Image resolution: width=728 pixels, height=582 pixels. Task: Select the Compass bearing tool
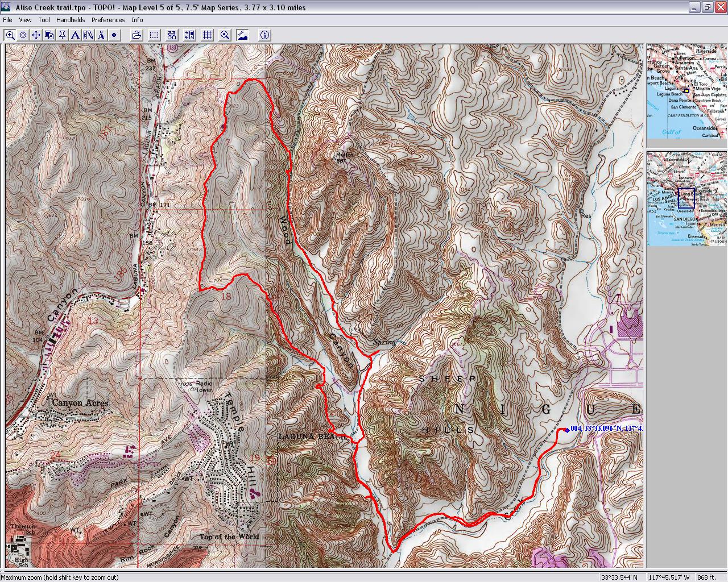click(x=101, y=35)
